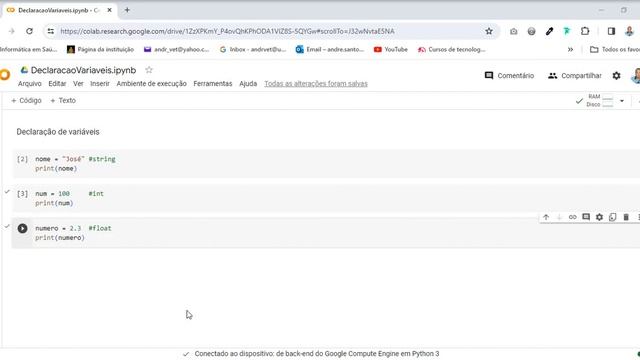Click the round gray extension icon
Screen dimensions: 640x360
point(531,31)
